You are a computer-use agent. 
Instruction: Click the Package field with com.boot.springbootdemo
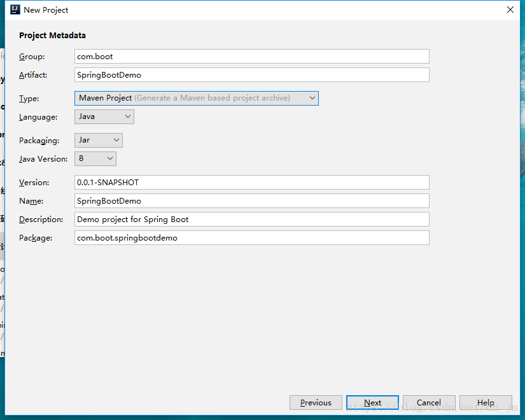click(x=252, y=237)
